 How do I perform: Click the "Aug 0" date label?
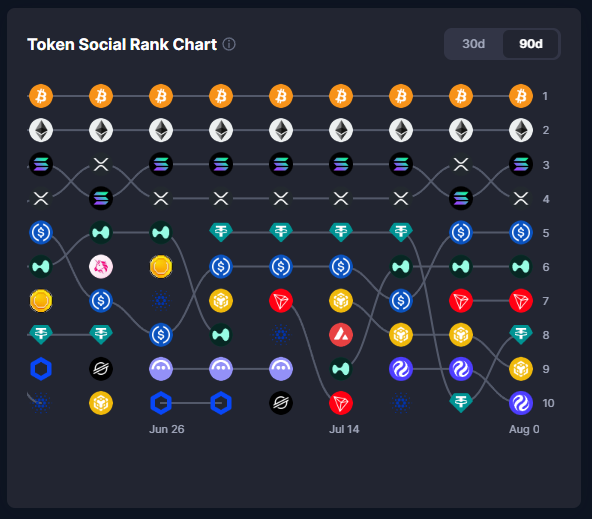524,429
